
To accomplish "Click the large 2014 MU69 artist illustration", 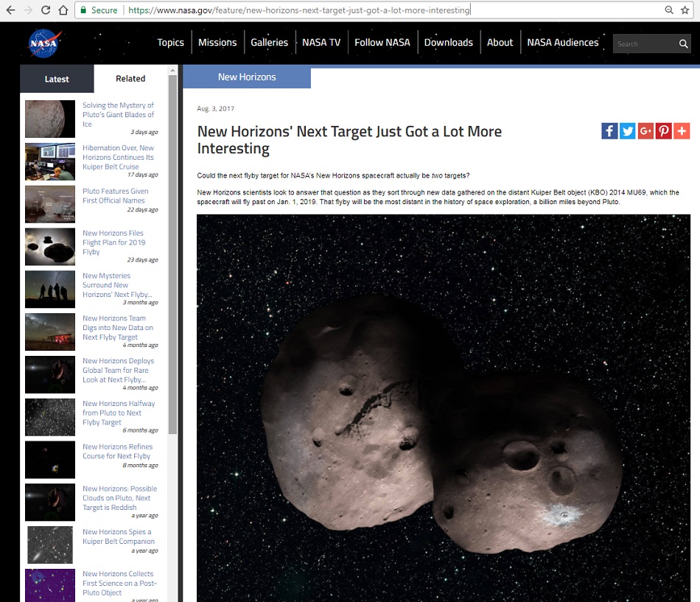I will point(444,408).
